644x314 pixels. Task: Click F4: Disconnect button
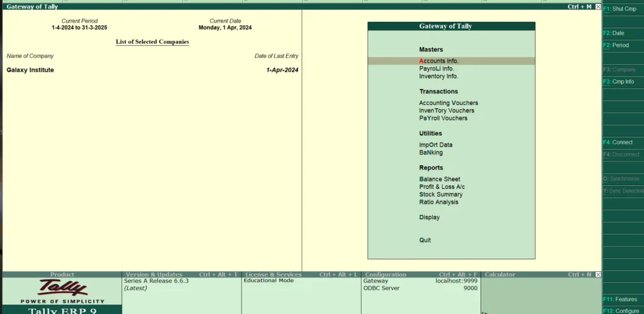click(x=623, y=154)
